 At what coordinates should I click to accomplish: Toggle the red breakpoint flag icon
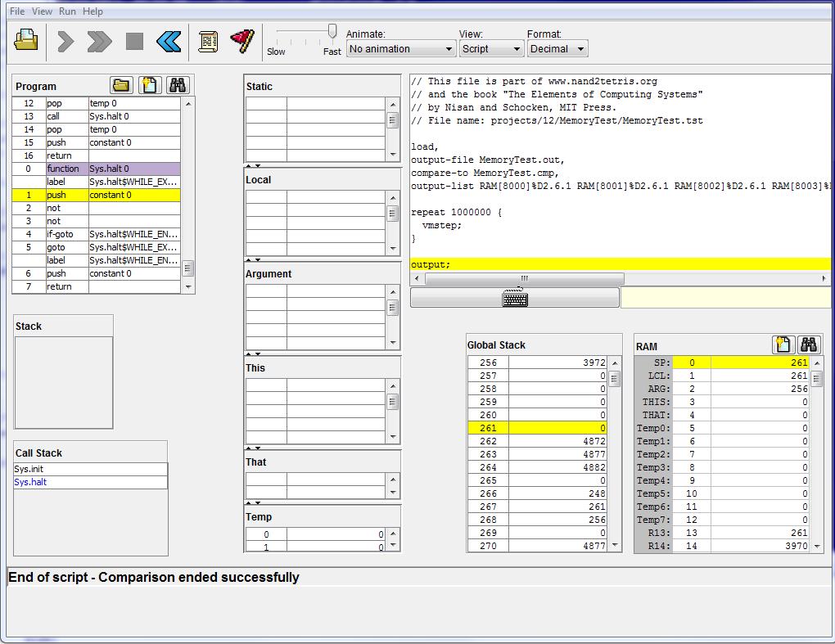point(242,41)
